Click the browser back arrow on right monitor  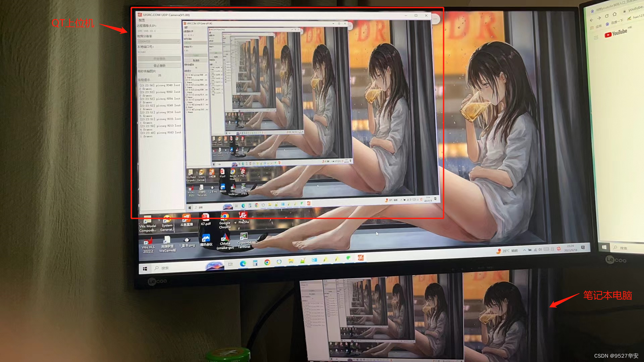coord(591,20)
